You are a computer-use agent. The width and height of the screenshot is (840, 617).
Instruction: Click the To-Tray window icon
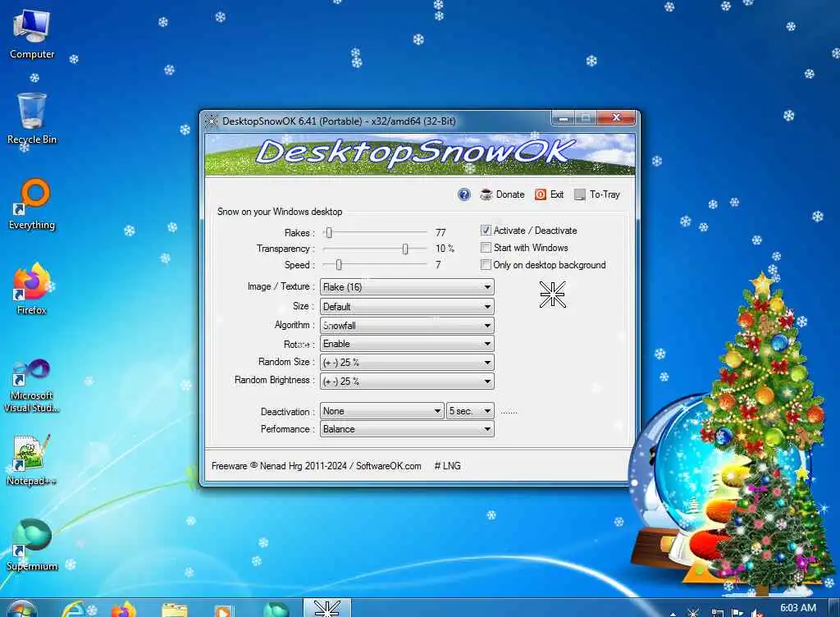coord(580,194)
